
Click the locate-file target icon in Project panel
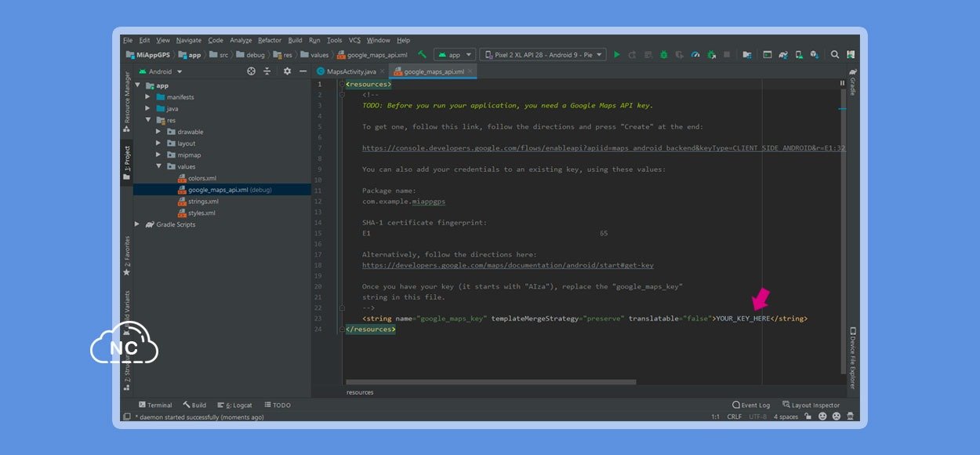click(251, 71)
